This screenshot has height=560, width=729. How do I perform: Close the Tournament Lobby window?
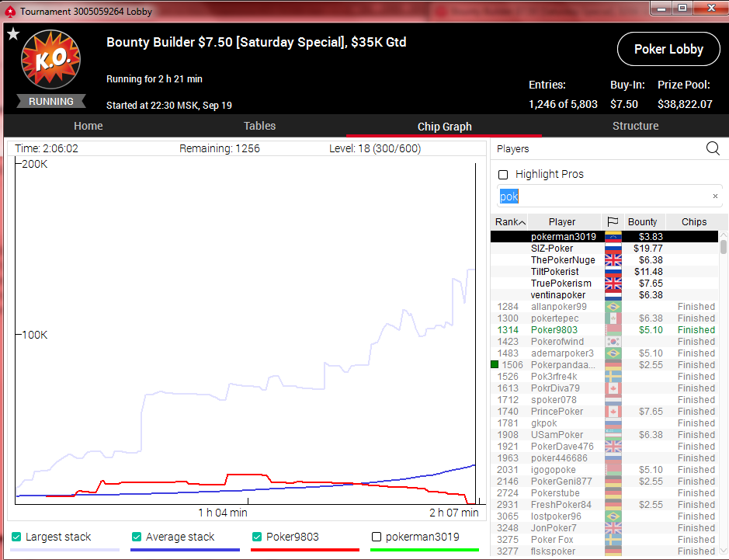point(711,8)
